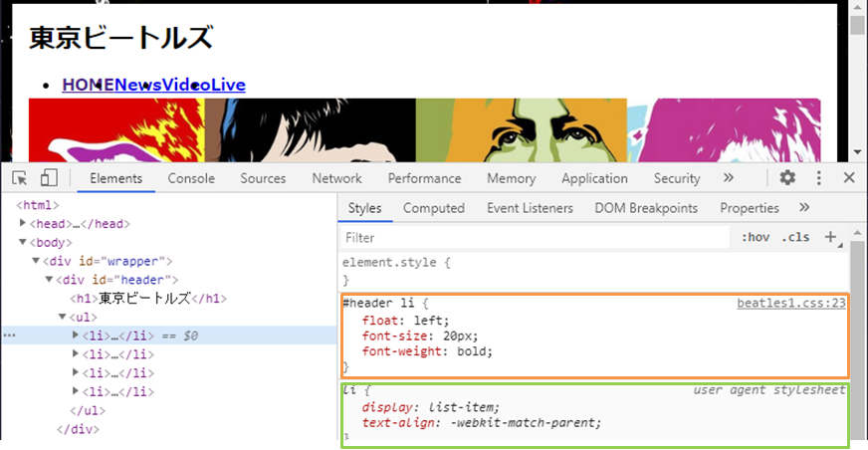868x450 pixels.
Task: Add new style rule plus button
Action: click(830, 237)
